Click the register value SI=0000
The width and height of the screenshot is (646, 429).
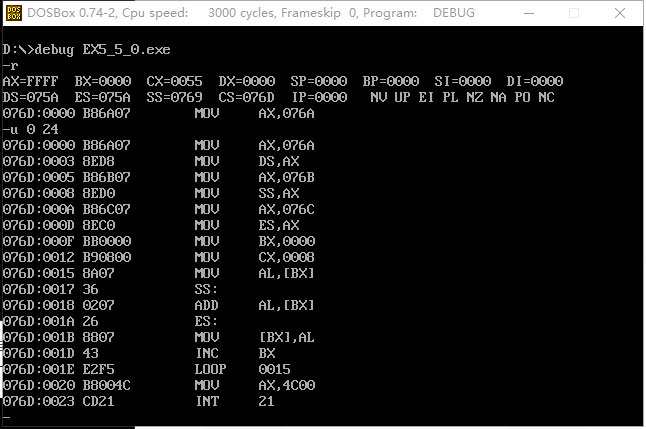click(x=462, y=81)
